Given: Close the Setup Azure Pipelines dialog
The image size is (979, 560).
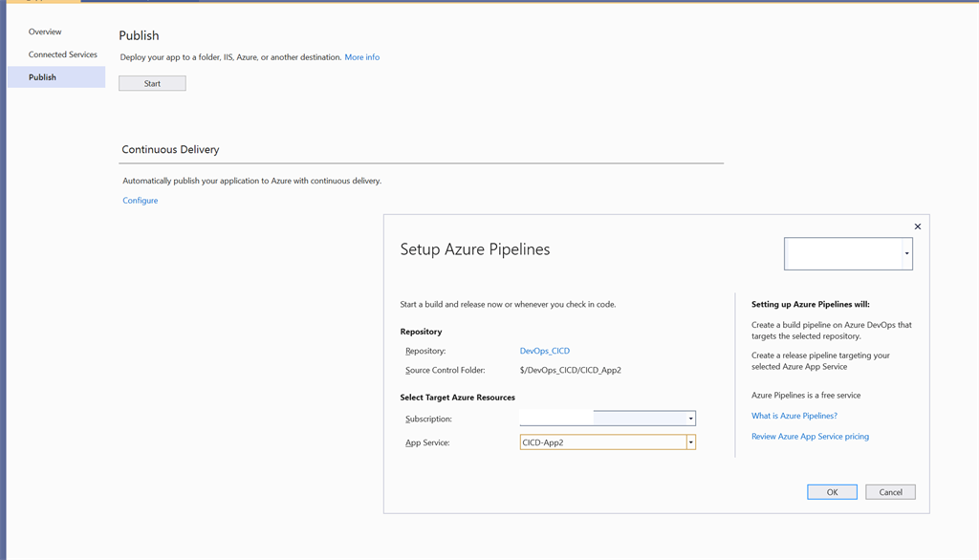Looking at the screenshot, I should [x=917, y=226].
